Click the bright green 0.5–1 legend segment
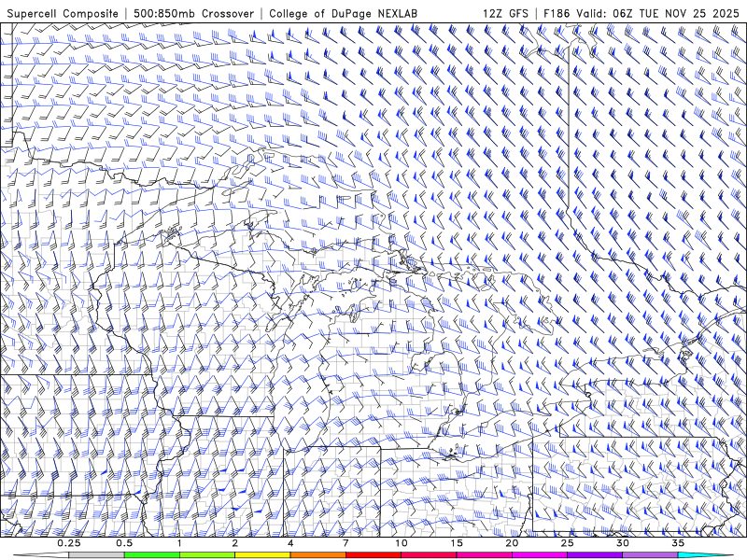Image resolution: width=747 pixels, height=560 pixels. coord(152,555)
